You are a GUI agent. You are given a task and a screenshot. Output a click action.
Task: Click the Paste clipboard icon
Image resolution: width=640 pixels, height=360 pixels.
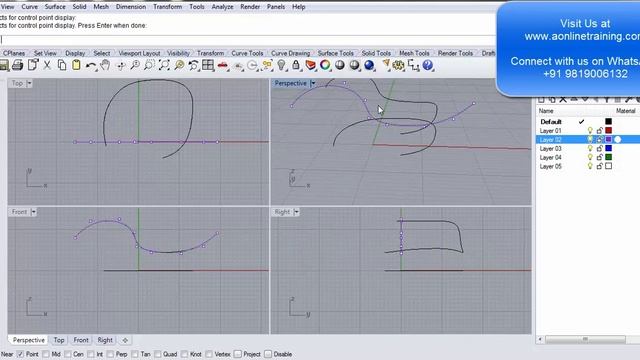76,65
